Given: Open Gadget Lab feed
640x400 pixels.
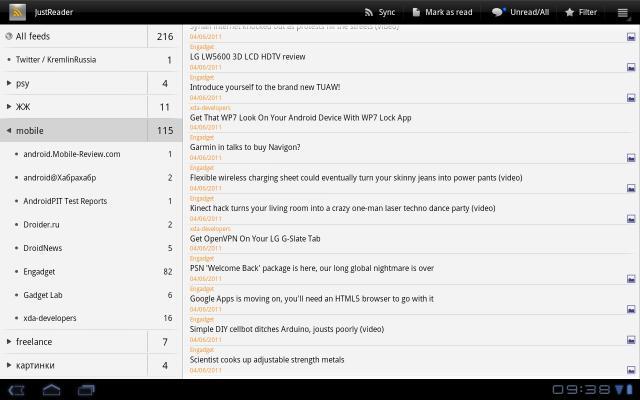Looking at the screenshot, I should 91,295.
